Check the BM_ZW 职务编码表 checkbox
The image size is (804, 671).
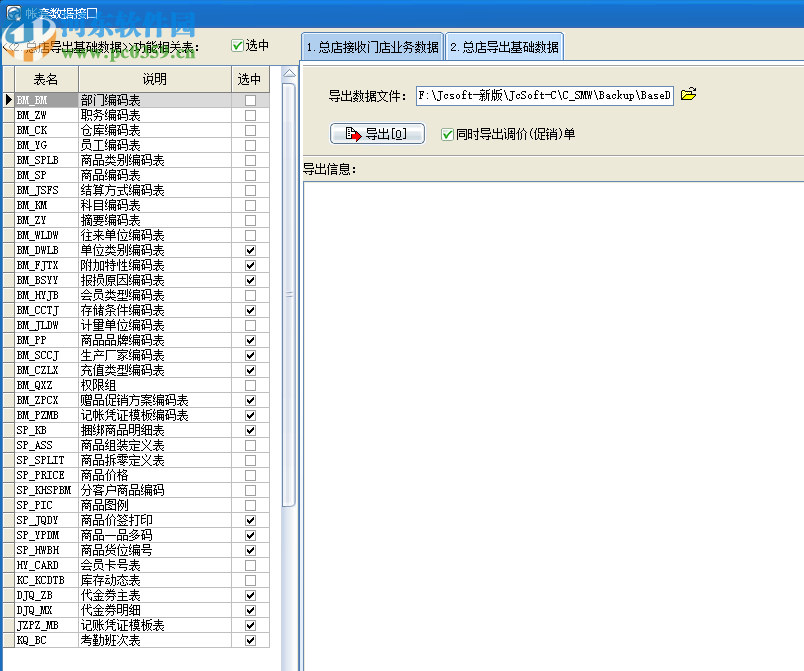point(250,115)
